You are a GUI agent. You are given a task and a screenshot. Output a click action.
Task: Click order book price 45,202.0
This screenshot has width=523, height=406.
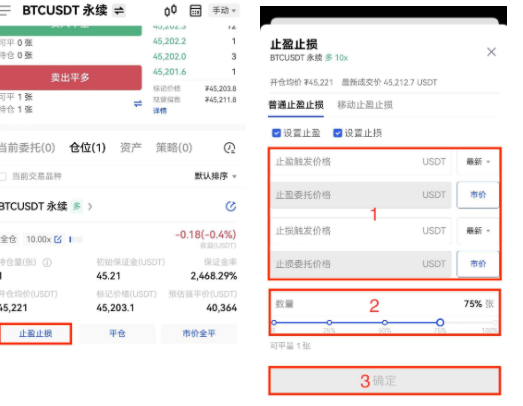(x=169, y=57)
